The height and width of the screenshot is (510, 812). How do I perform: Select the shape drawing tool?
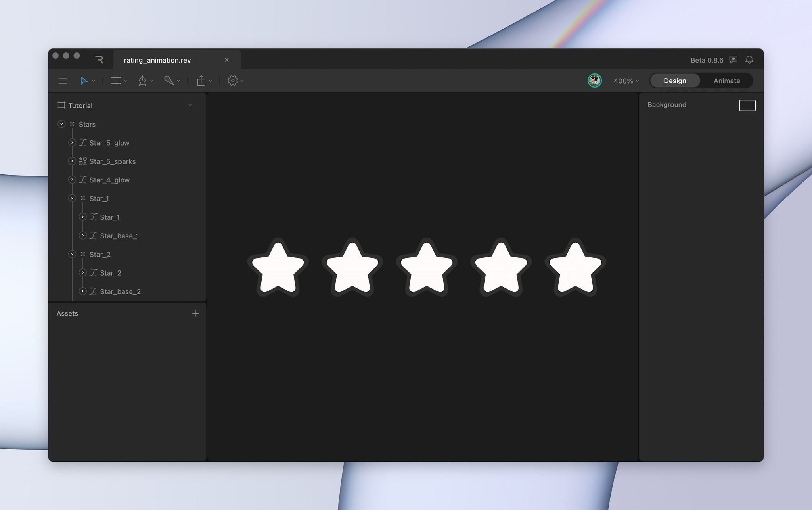click(x=170, y=81)
